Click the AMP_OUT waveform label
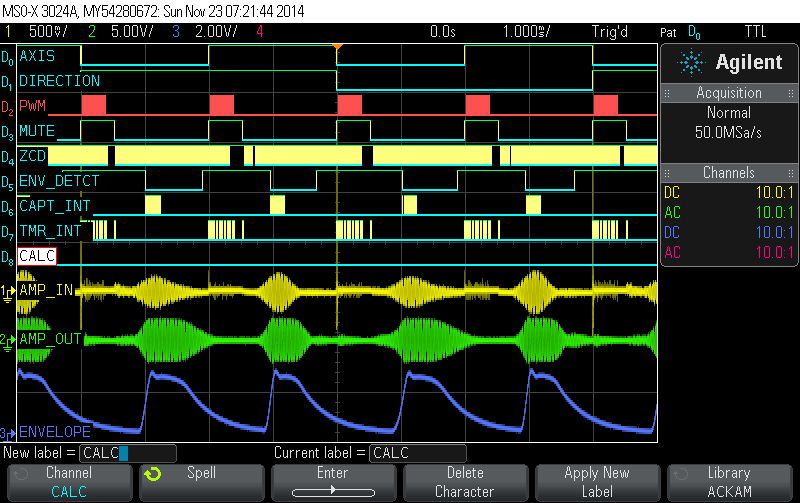Viewport: 800px width, 503px height. tap(50, 339)
